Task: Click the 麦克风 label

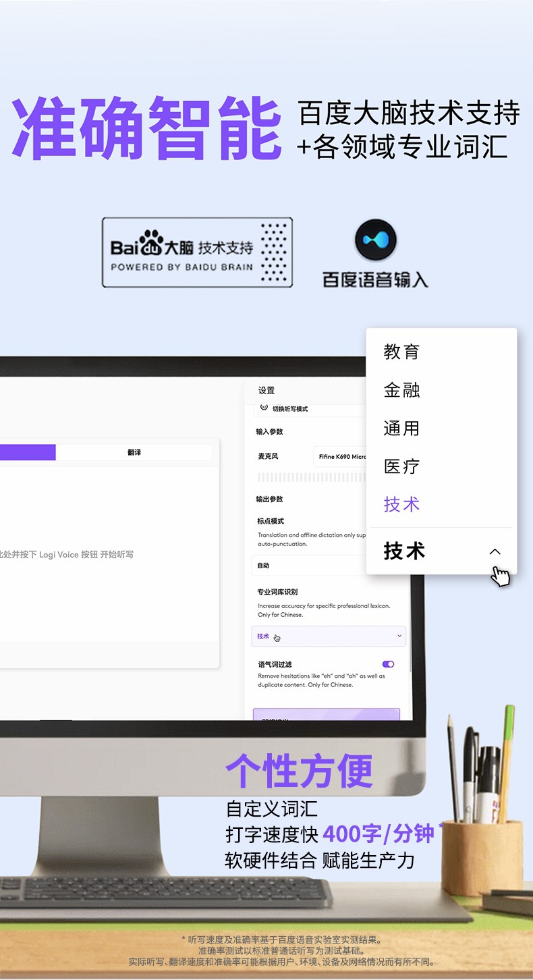Action: coord(268,456)
